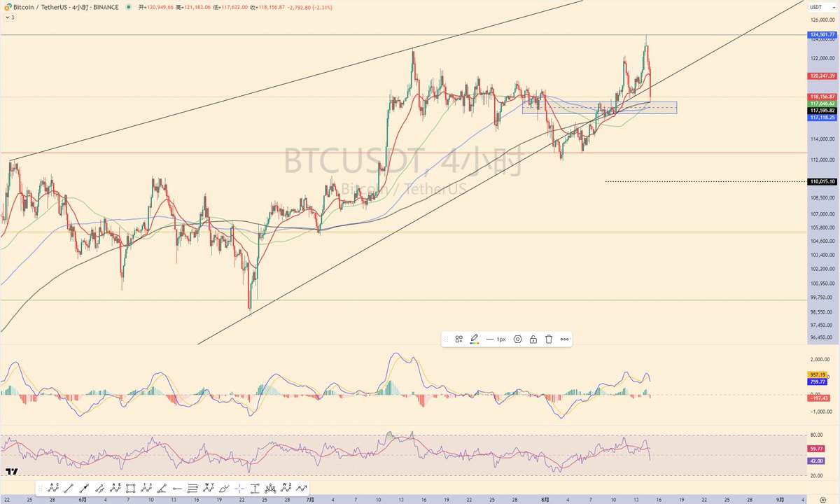Select the brush drawing tool
Viewport: 840px width, 504px height.
pyautogui.click(x=224, y=489)
